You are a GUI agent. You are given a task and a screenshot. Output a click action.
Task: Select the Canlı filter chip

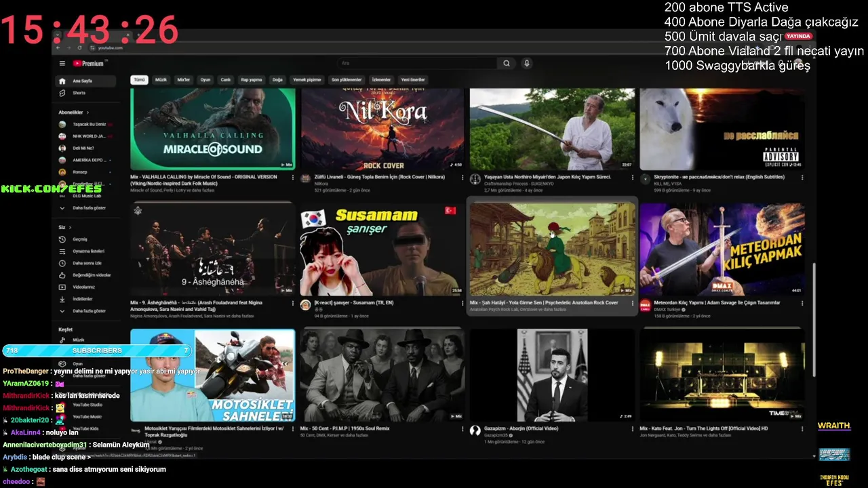(226, 79)
